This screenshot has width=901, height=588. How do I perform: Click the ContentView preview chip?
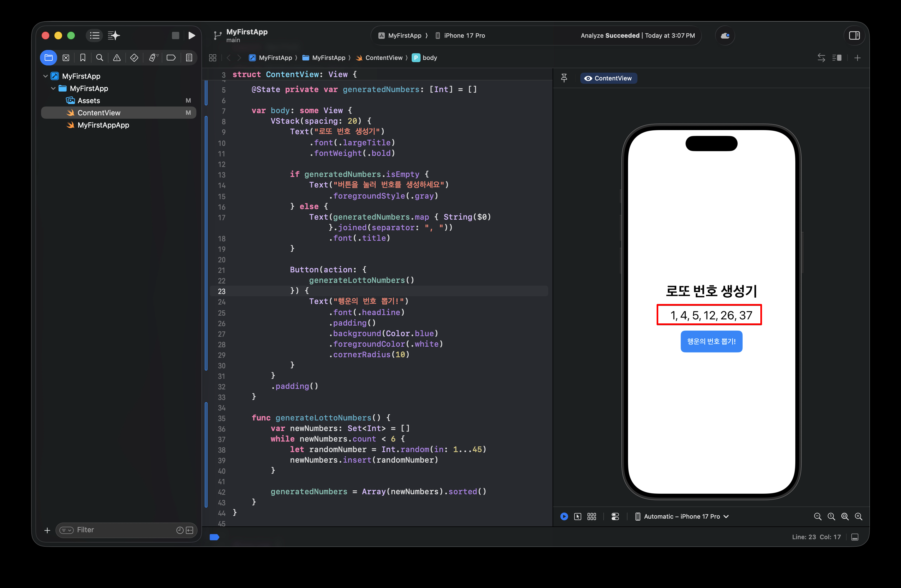[608, 78]
